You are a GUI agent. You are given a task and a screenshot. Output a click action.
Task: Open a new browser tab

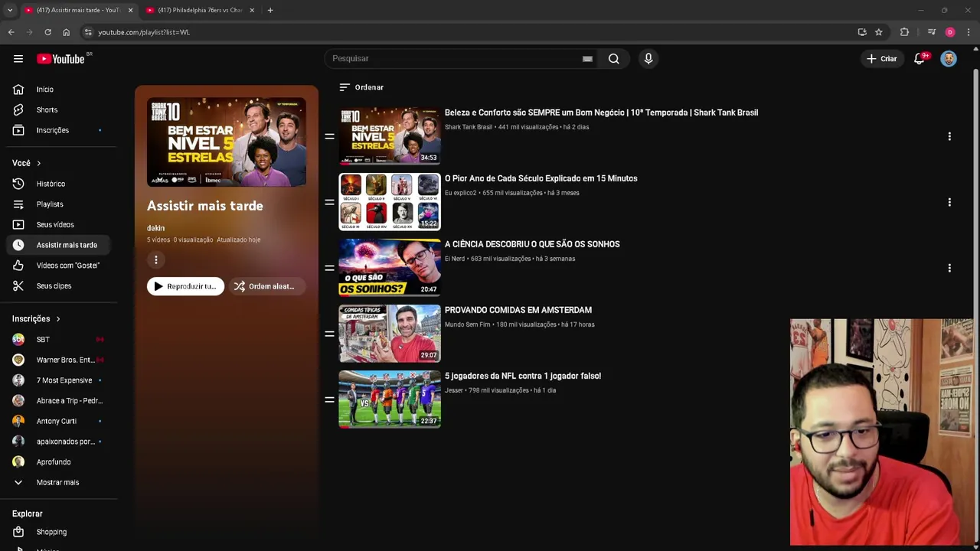270,10
